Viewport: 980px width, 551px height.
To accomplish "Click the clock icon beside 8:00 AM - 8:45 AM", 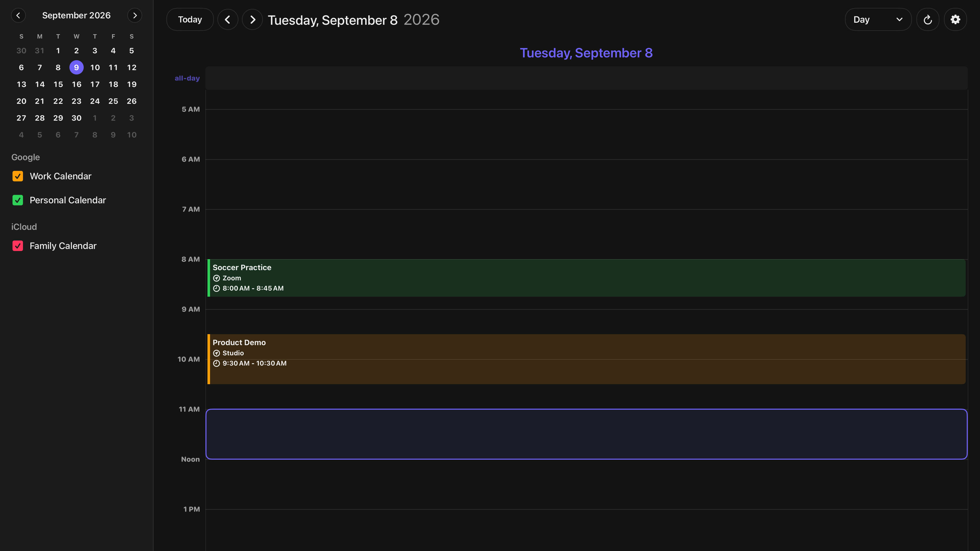I will click(x=216, y=288).
